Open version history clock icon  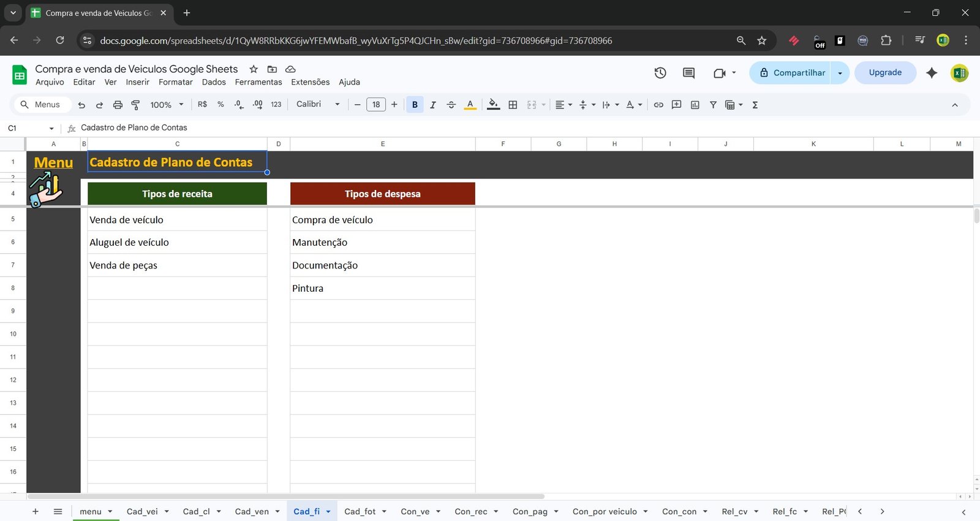660,73
